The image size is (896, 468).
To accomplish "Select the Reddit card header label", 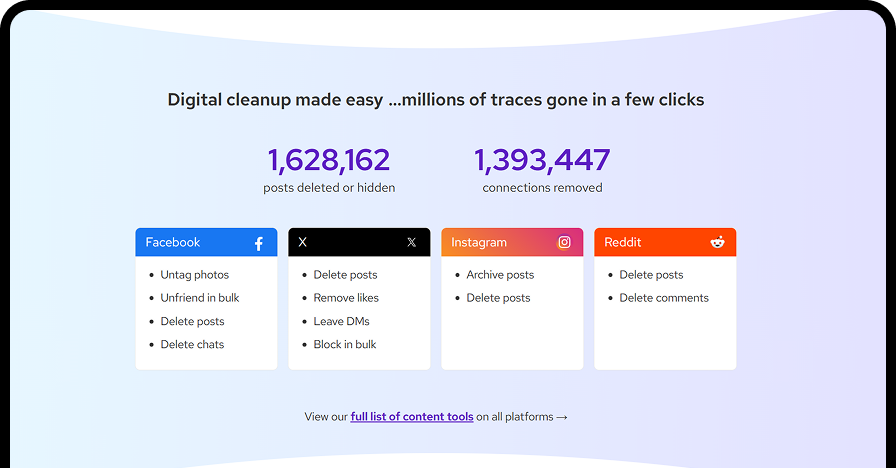I will 623,242.
